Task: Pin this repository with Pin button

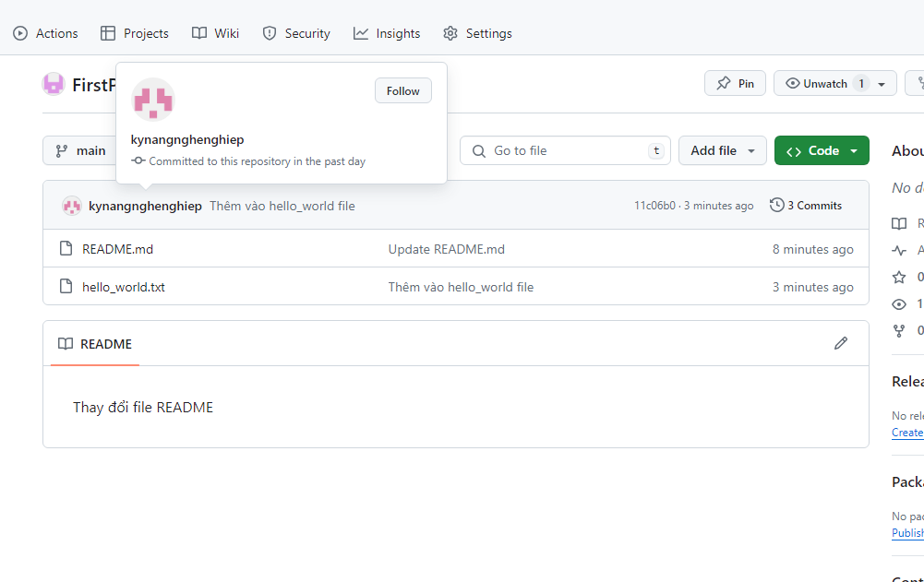Action: point(735,84)
